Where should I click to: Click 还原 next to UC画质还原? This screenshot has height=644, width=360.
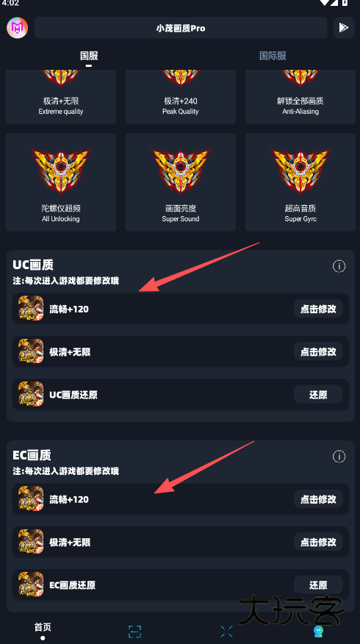coord(318,394)
